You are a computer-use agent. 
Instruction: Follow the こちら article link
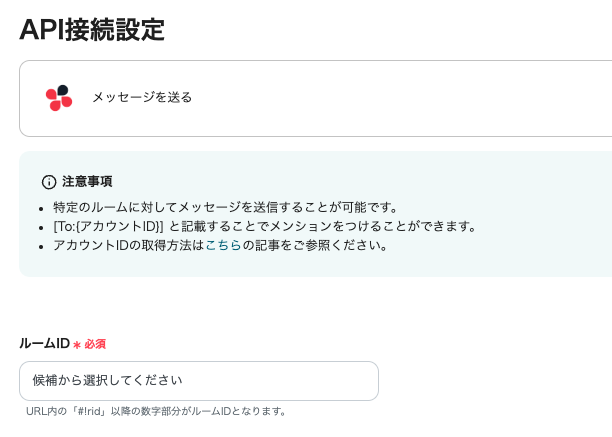(223, 245)
